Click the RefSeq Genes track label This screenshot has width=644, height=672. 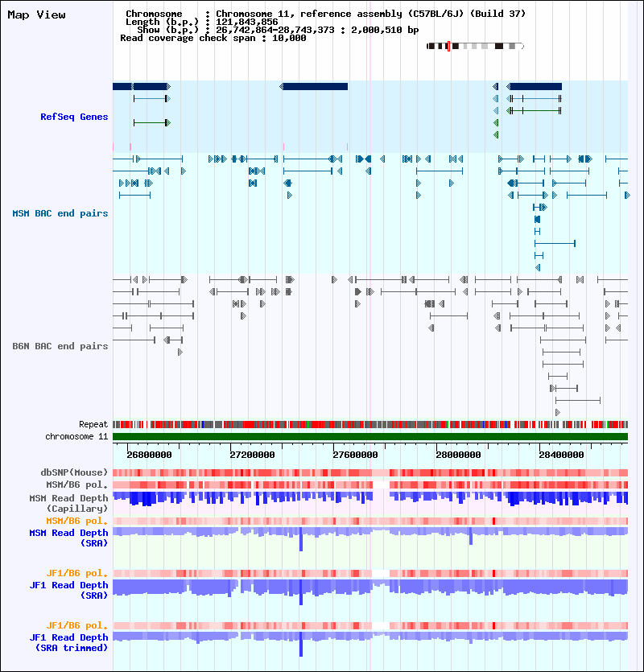point(74,117)
